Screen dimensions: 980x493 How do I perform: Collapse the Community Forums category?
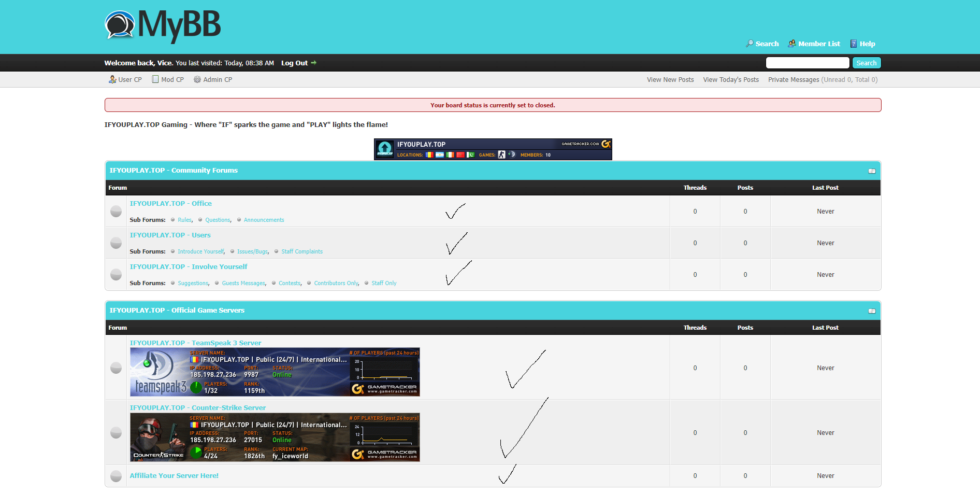point(872,171)
